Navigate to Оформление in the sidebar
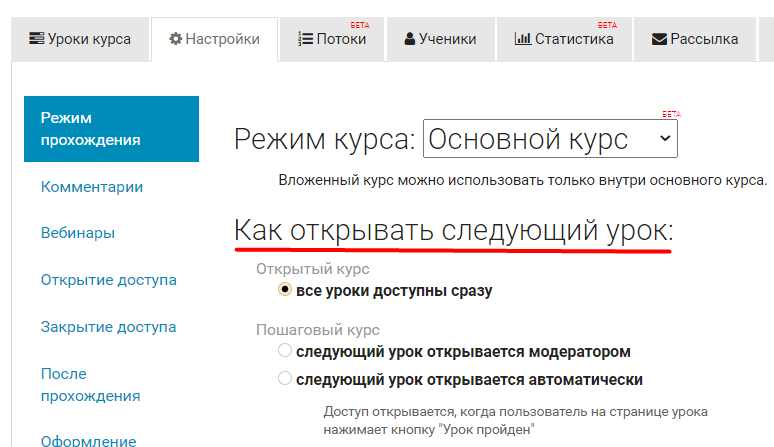The height and width of the screenshot is (447, 774). pyautogui.click(x=89, y=440)
